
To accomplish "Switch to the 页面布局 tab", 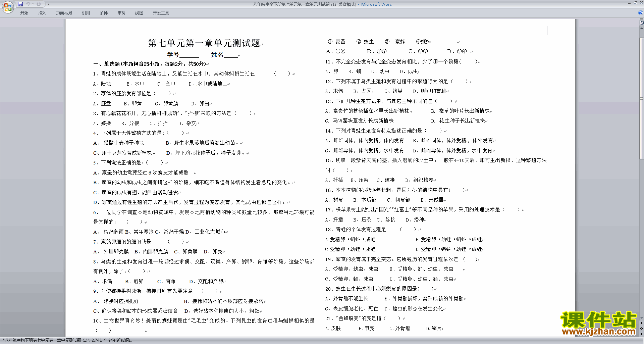I will coord(64,13).
